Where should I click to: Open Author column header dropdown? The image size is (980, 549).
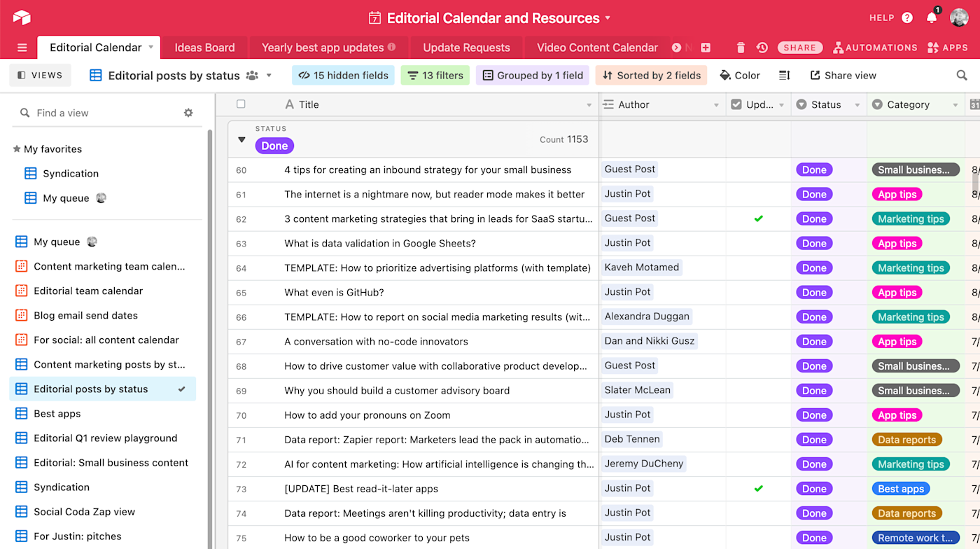pyautogui.click(x=716, y=105)
